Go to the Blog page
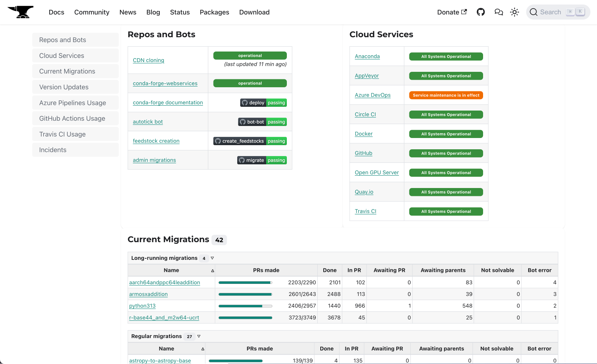Image resolution: width=597 pixels, height=364 pixels. pos(153,12)
